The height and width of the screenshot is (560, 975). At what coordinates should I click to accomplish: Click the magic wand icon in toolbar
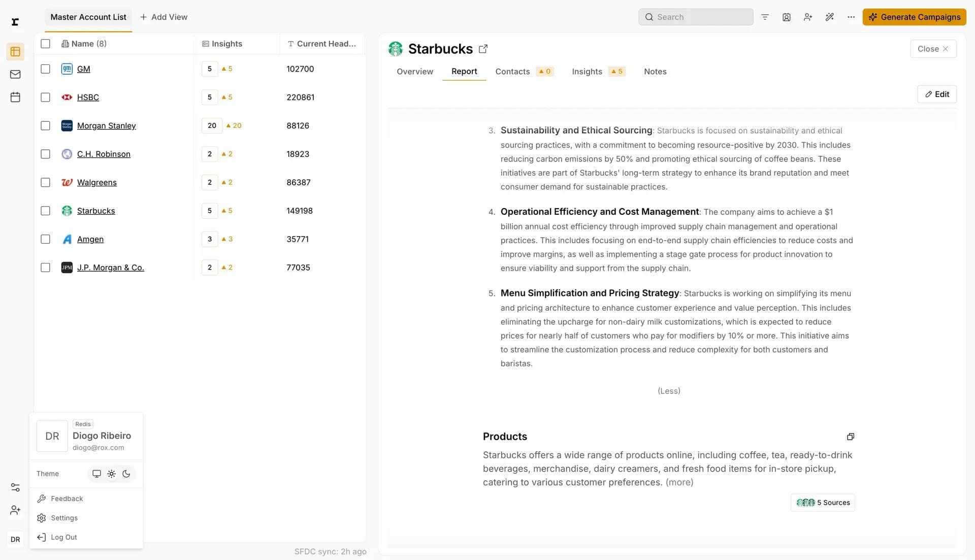click(x=829, y=17)
